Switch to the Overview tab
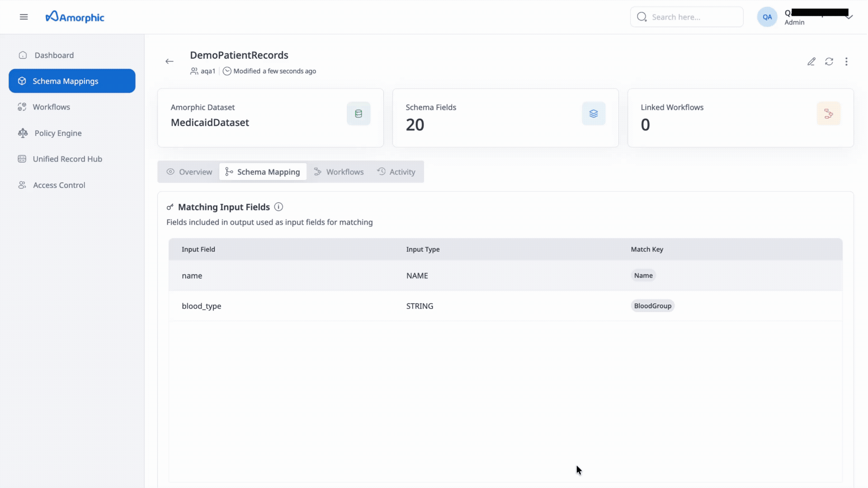The image size is (868, 488). [189, 172]
